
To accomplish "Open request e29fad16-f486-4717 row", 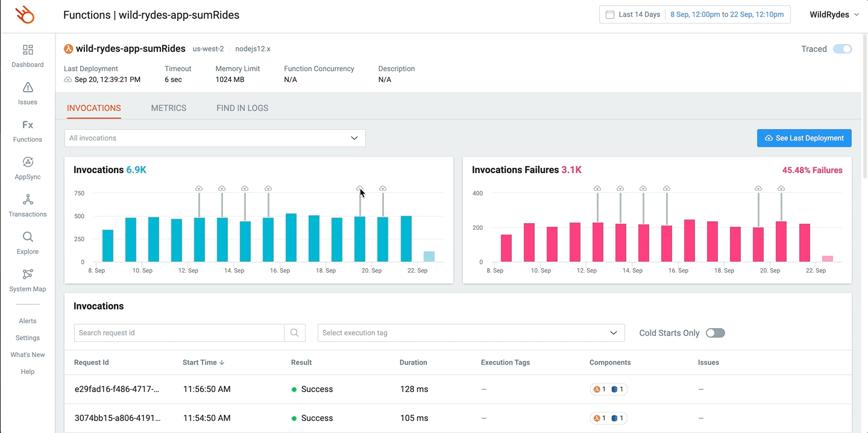I will point(458,389).
